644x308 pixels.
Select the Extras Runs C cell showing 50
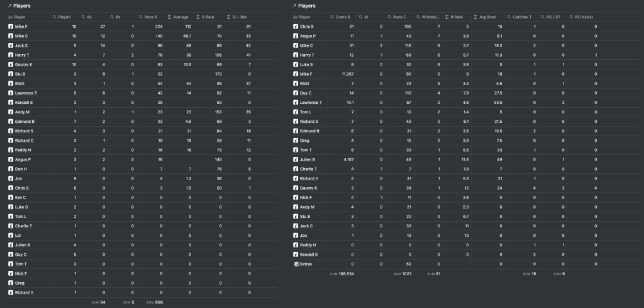click(x=407, y=264)
